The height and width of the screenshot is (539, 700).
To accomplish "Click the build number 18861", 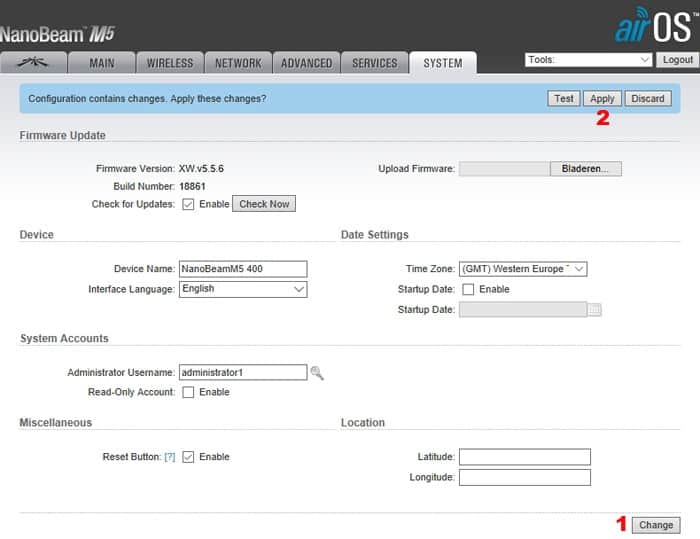I will pos(192,186).
